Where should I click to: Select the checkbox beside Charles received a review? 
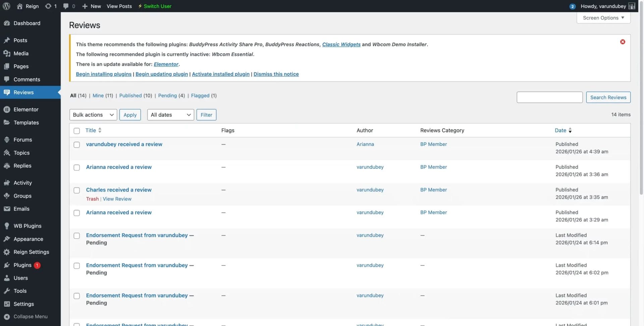point(76,190)
